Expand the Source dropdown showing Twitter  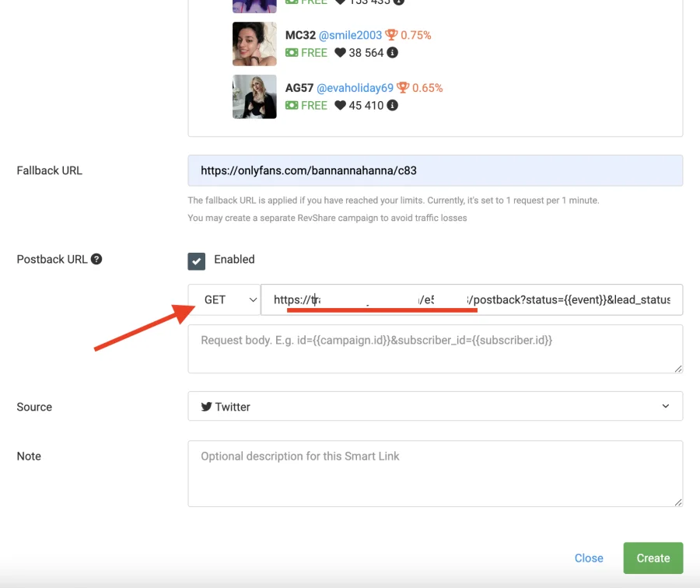(x=435, y=406)
